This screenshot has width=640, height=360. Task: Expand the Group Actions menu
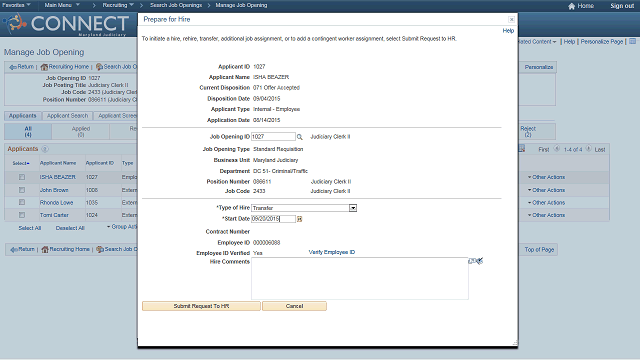pos(122,227)
